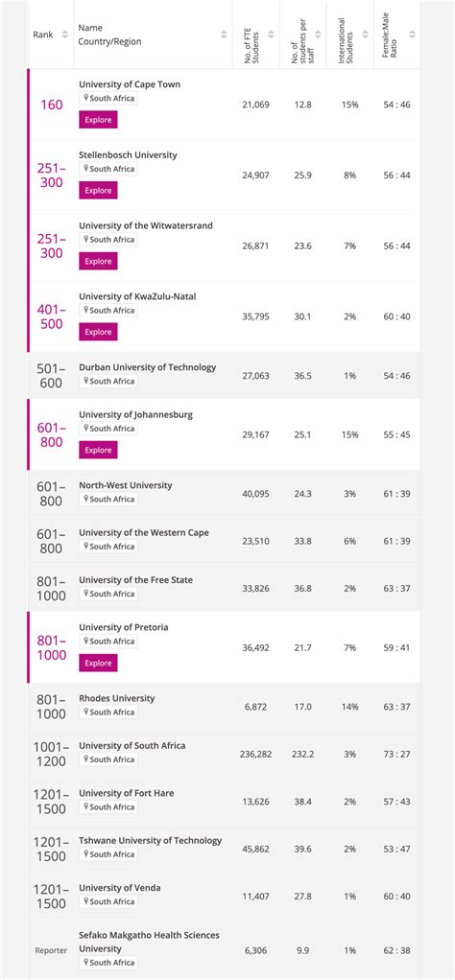Open Durban University of Technology link

point(147,367)
